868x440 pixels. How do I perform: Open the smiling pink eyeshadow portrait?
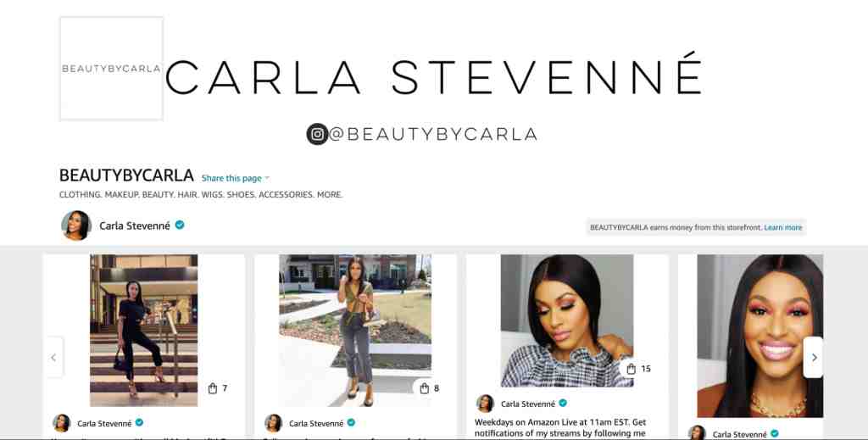[x=760, y=336]
